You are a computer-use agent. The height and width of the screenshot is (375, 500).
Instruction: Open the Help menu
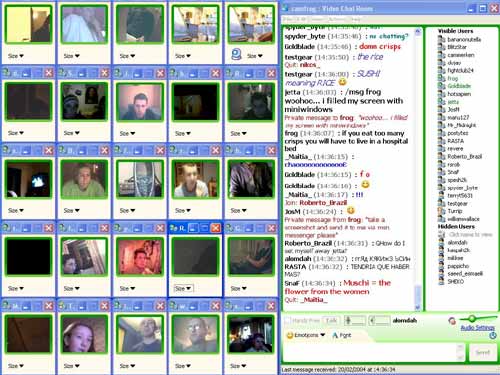(x=355, y=20)
